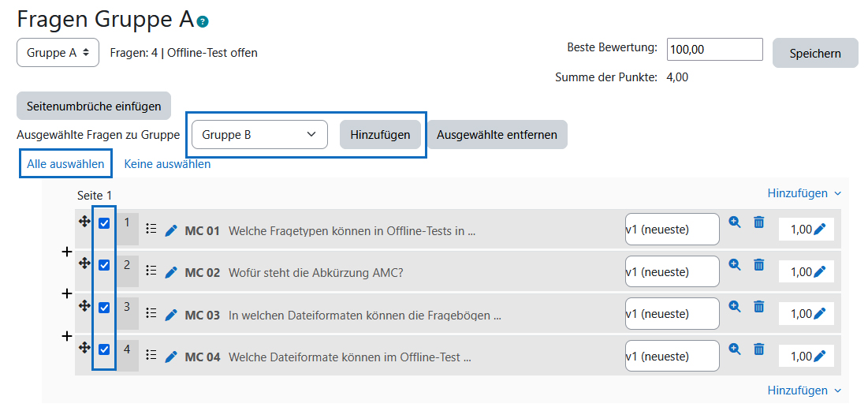This screenshot has height=411, width=868.
Task: Open version dropdown of MC 03
Action: pyautogui.click(x=672, y=313)
